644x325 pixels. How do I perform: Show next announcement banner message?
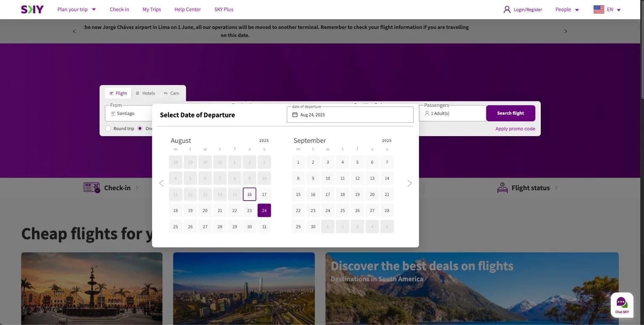click(x=565, y=31)
